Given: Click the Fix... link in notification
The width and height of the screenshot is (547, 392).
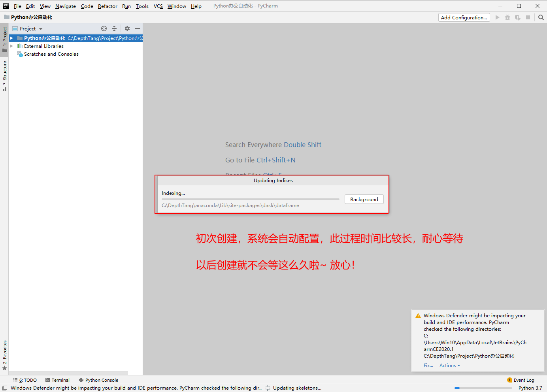Looking at the screenshot, I should pos(428,366).
